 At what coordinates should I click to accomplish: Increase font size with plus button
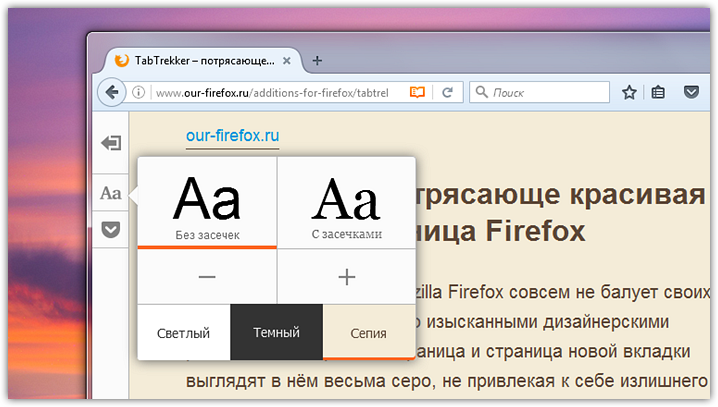(x=347, y=277)
